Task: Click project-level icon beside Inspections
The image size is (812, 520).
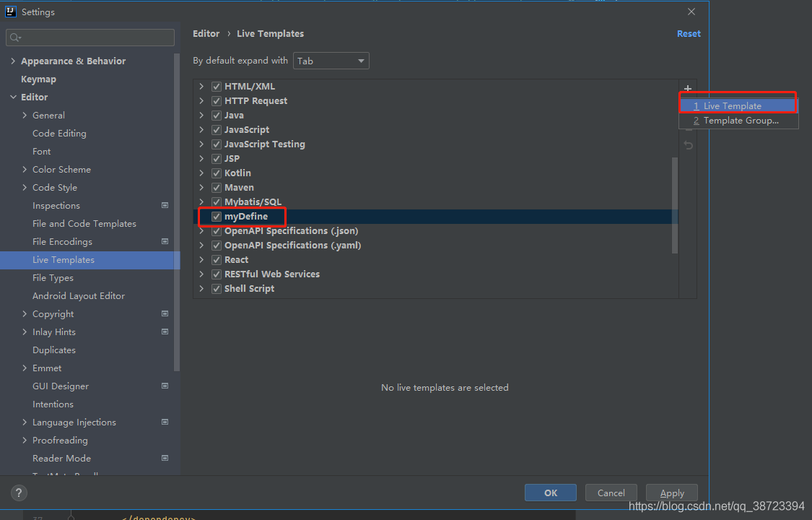Action: click(165, 206)
